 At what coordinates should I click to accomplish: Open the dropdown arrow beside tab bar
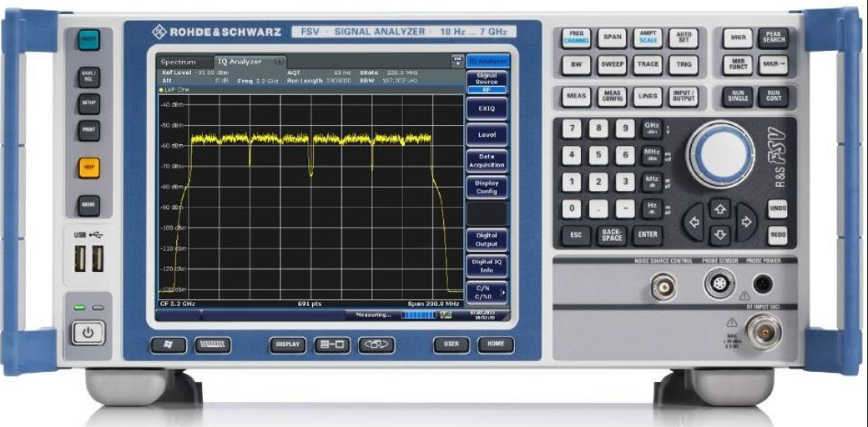click(457, 61)
